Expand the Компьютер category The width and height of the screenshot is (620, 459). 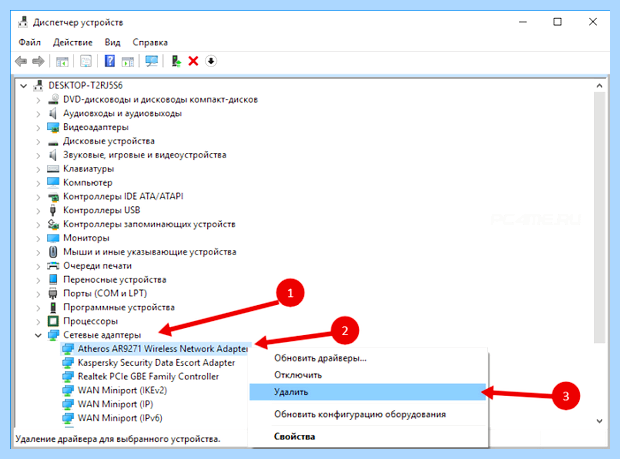point(38,183)
